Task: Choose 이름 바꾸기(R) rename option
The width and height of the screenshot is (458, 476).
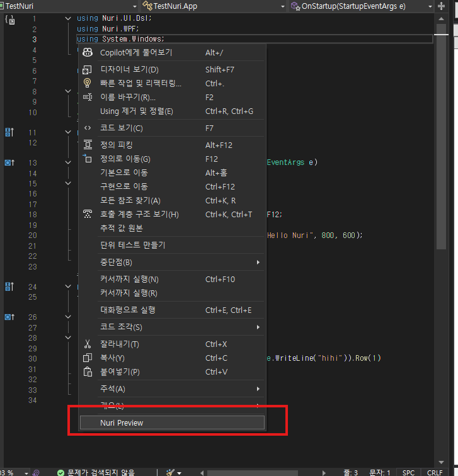Action: coord(172,98)
